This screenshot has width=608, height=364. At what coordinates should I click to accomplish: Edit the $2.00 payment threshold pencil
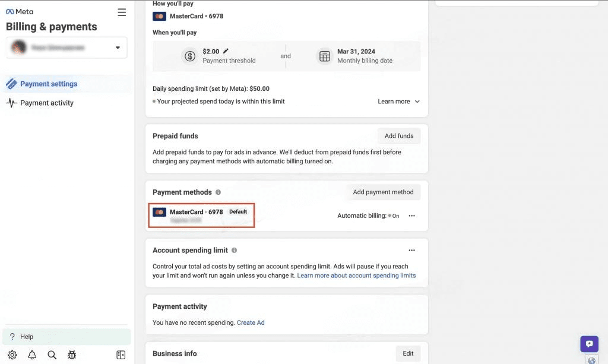pyautogui.click(x=226, y=51)
